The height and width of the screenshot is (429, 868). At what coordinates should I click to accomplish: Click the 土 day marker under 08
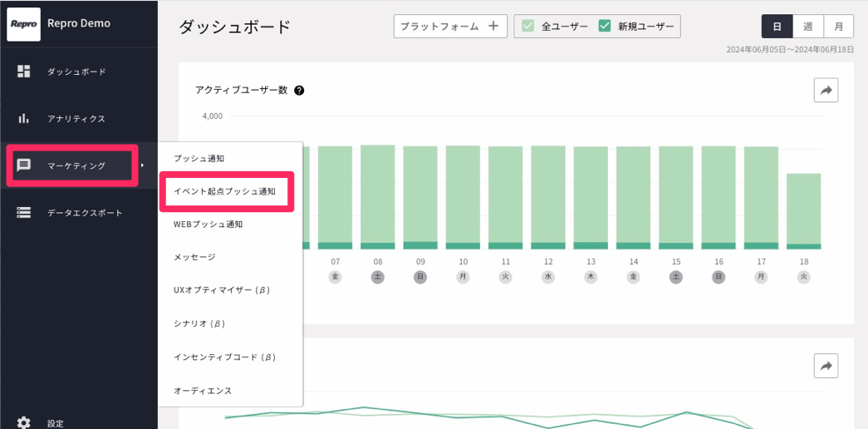coord(378,278)
